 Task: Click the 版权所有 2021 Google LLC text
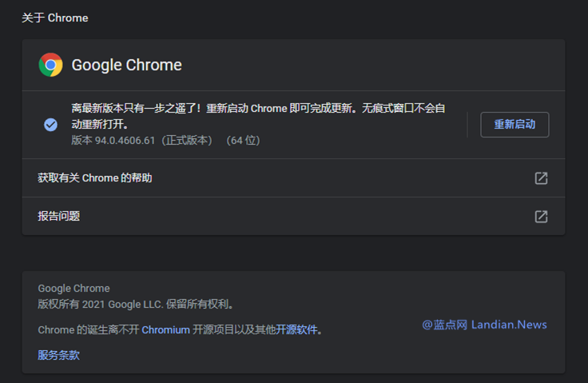tap(136, 305)
